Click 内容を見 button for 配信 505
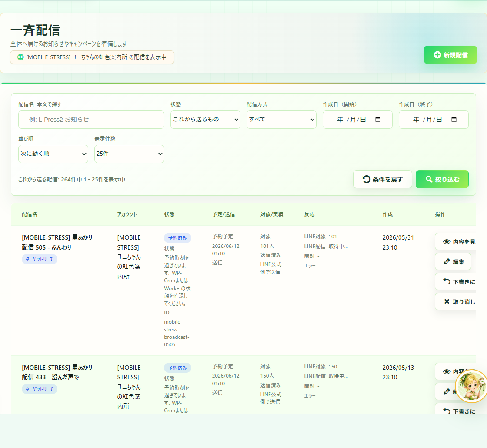487x448 pixels. point(456,242)
